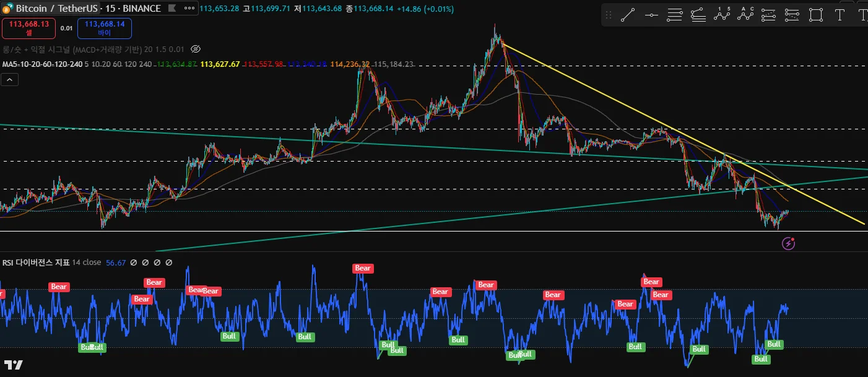Choose the Fib Retracement tool

[675, 15]
